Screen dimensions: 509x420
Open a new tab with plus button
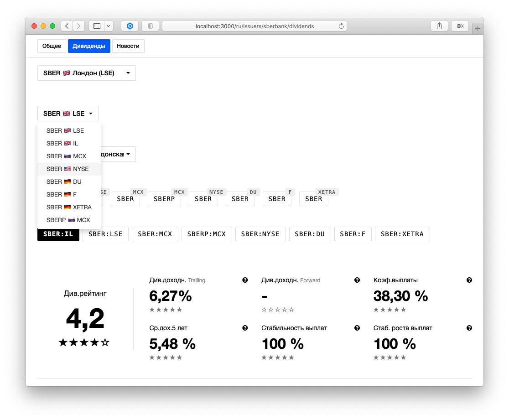click(478, 29)
